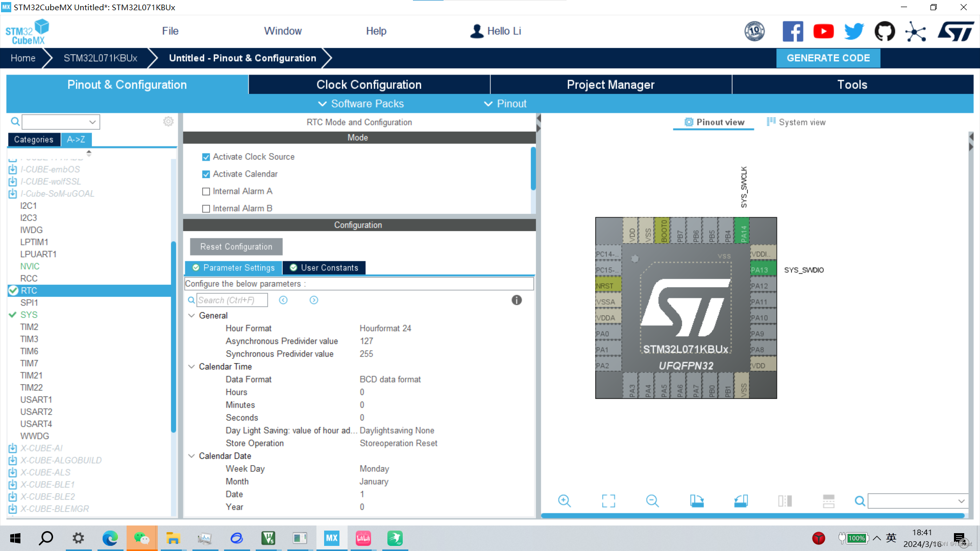The width and height of the screenshot is (980, 551).
Task: Click Reset Configuration button
Action: click(236, 247)
